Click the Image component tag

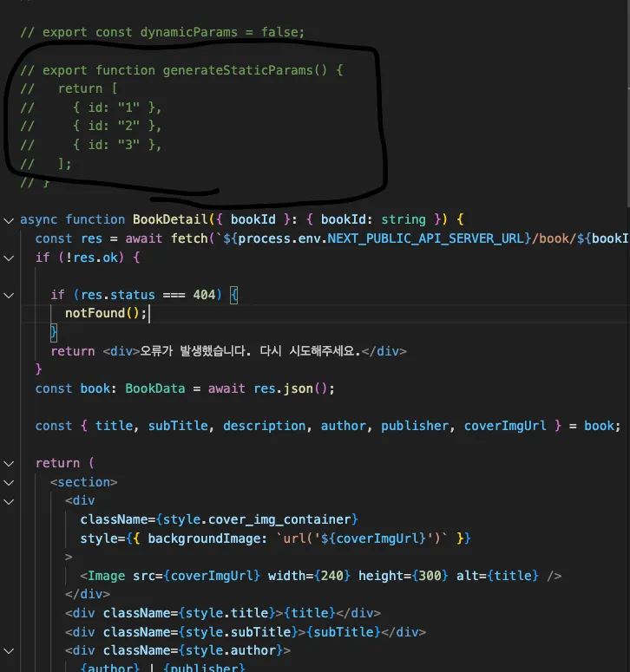pyautogui.click(x=107, y=576)
